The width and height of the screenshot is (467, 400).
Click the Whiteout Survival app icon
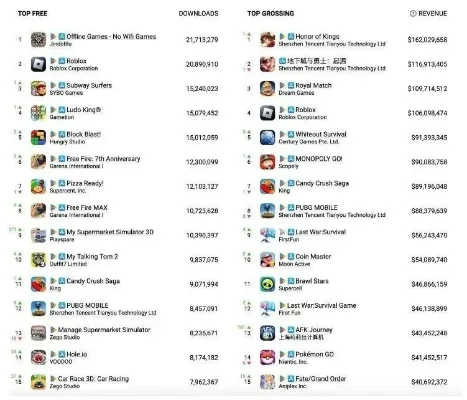click(267, 138)
